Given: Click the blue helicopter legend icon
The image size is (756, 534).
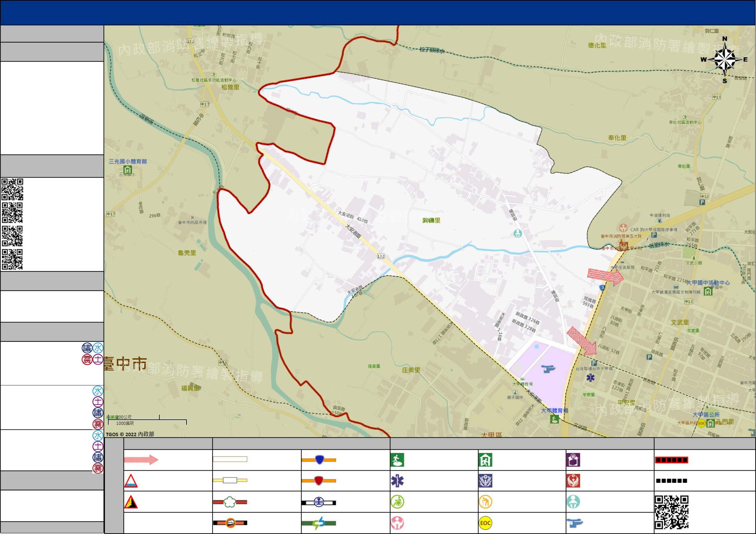Looking at the screenshot, I should click(575, 523).
